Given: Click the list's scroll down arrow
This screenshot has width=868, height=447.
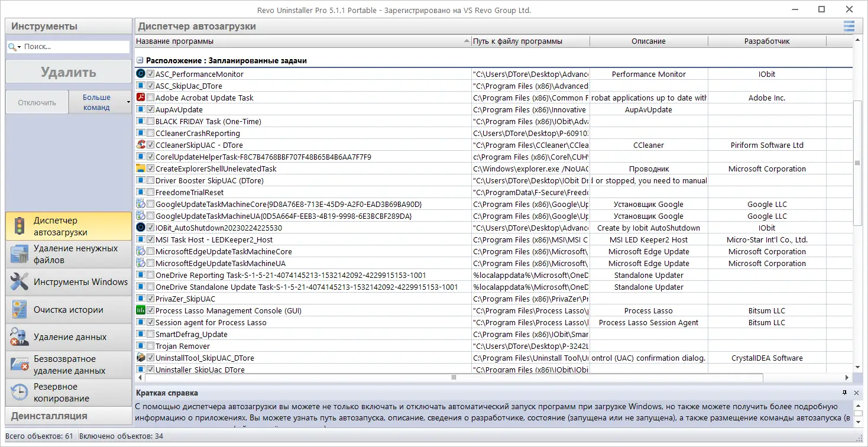Looking at the screenshot, I should [857, 367].
